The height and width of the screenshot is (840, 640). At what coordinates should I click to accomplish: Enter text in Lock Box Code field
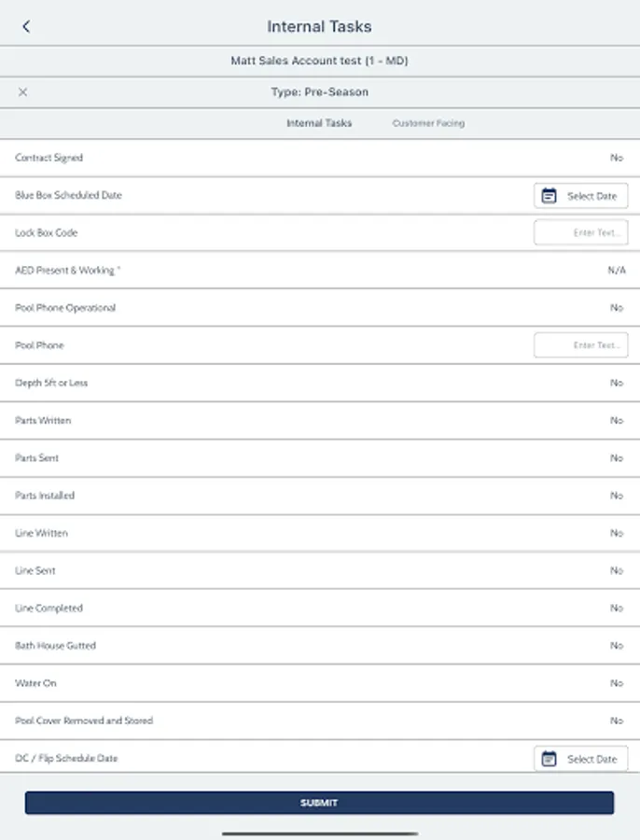pyautogui.click(x=580, y=233)
